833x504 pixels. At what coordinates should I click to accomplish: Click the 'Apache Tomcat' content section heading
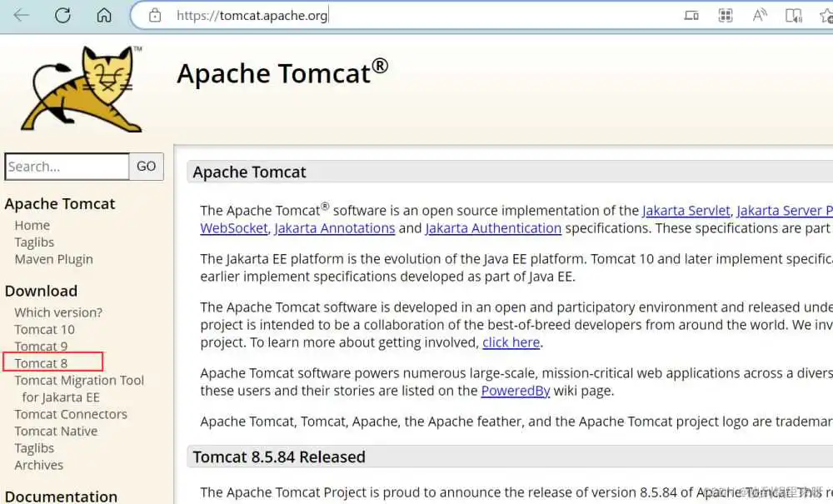[x=249, y=172]
